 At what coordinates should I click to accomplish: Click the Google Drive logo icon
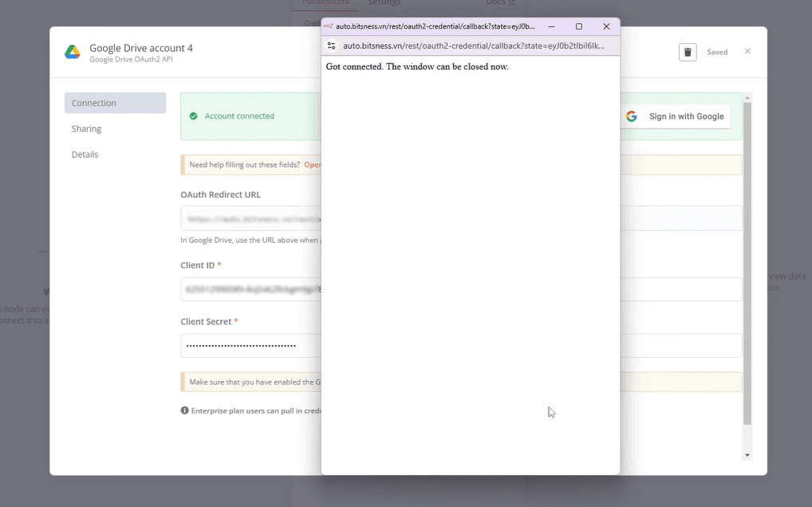(73, 53)
